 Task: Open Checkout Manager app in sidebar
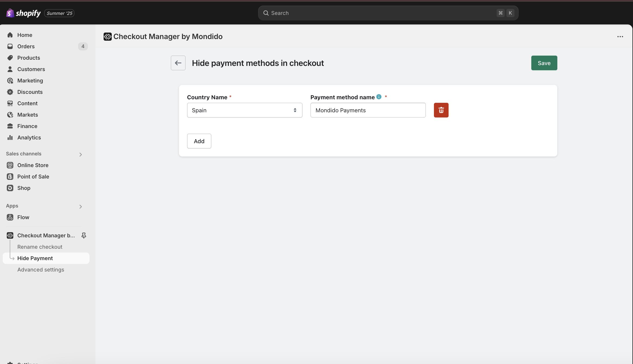46,235
